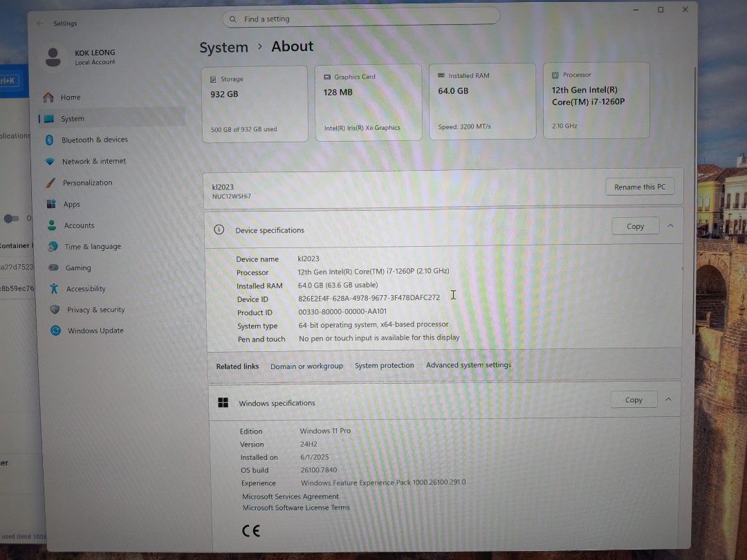This screenshot has height=560, width=747.
Task: Click the Time & language globe icon
Action: (x=53, y=246)
